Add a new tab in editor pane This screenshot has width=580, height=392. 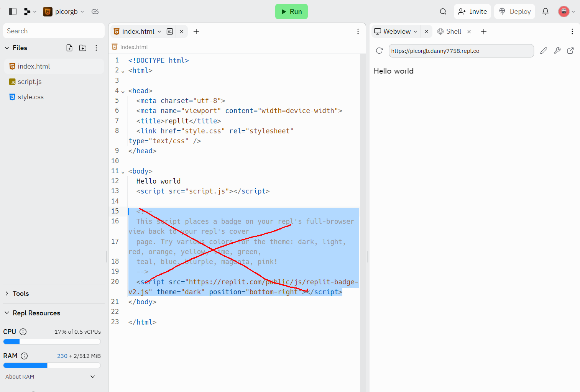[196, 31]
